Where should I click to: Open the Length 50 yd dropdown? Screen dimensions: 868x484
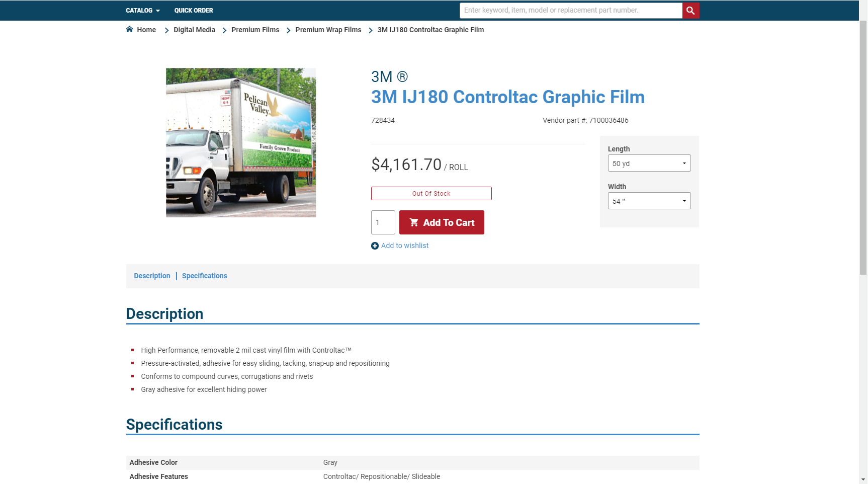[649, 163]
